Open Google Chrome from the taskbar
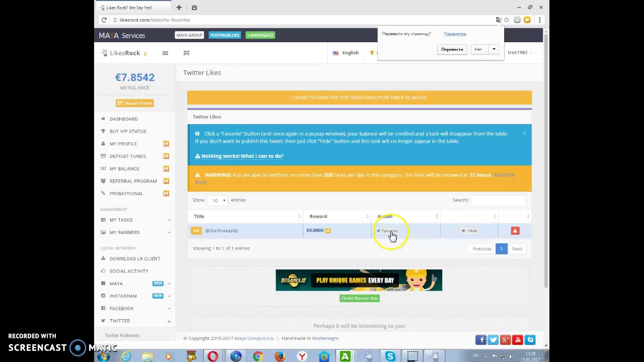Screen dimensions: 644x362 [257, 356]
